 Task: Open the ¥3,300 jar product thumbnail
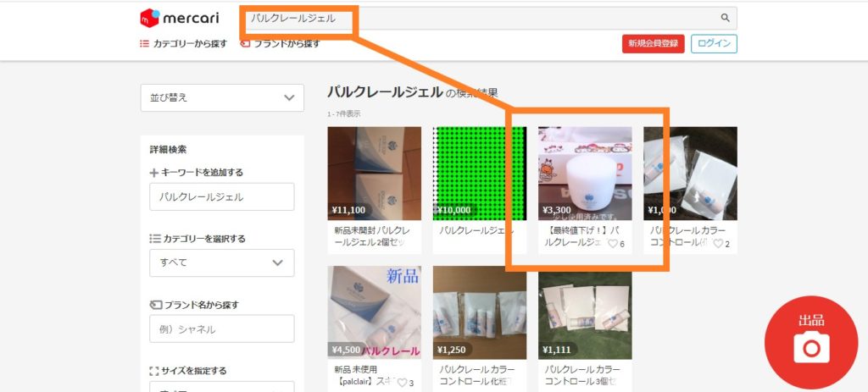[585, 174]
